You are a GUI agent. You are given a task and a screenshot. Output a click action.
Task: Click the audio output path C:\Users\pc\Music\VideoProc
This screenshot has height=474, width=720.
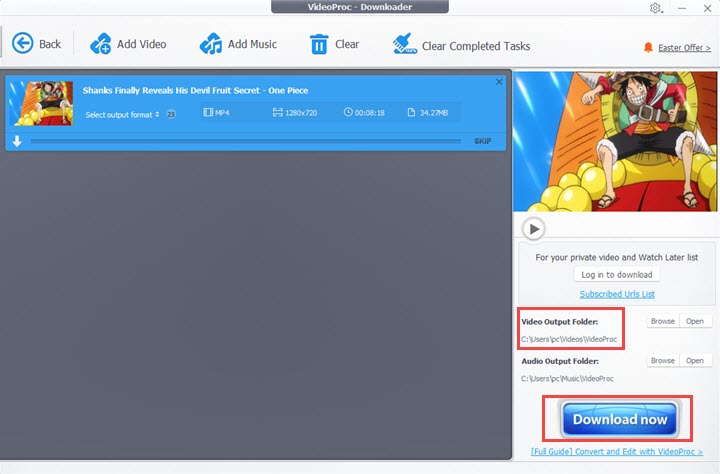tap(567, 379)
